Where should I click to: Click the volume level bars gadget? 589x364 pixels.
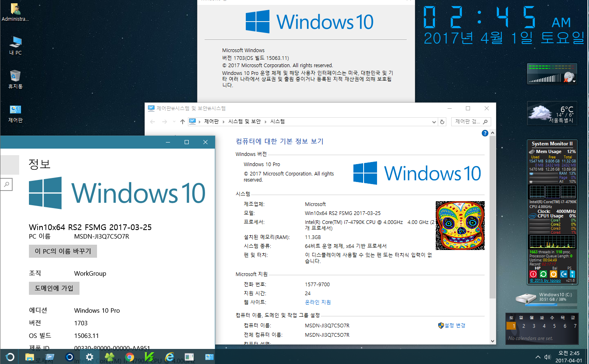[545, 79]
